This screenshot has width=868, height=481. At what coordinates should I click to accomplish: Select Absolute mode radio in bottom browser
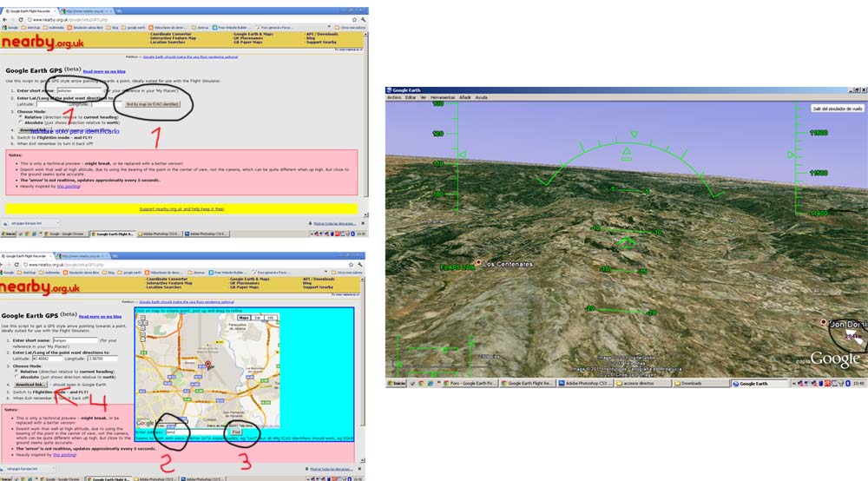coord(16,377)
